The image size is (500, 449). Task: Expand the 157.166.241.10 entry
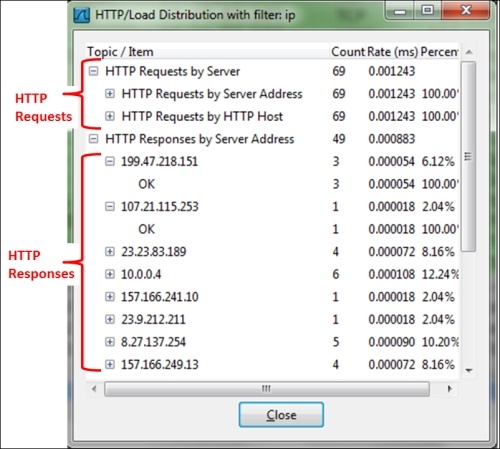point(110,297)
